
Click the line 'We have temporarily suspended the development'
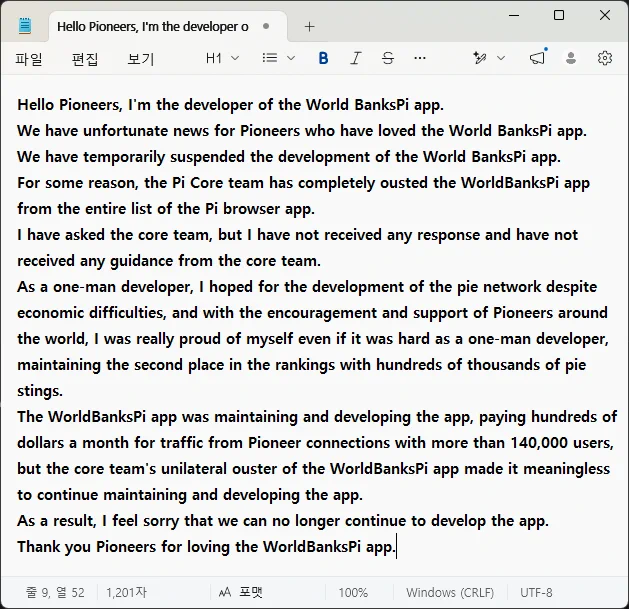289,157
